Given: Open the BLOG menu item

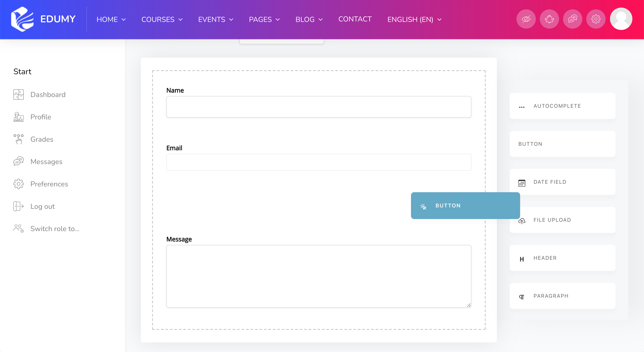Looking at the screenshot, I should 305,19.
